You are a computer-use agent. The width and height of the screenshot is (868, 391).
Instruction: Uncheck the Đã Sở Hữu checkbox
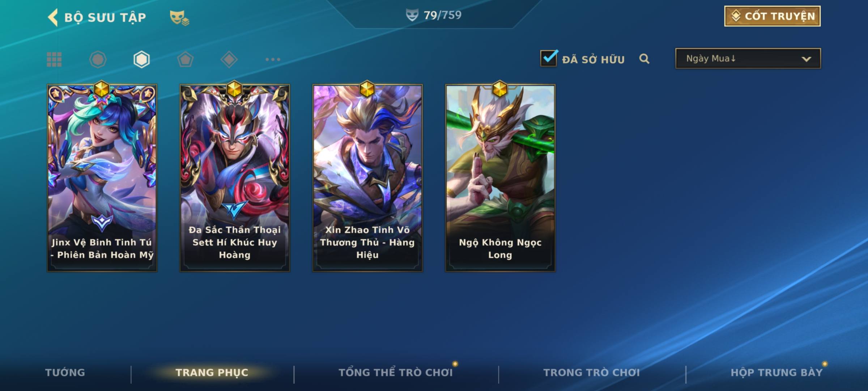[549, 58]
